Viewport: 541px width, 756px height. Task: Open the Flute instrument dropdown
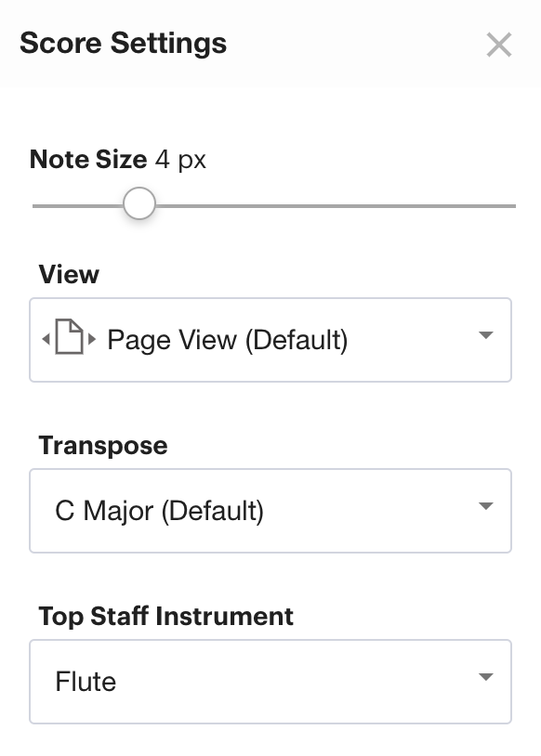(270, 682)
